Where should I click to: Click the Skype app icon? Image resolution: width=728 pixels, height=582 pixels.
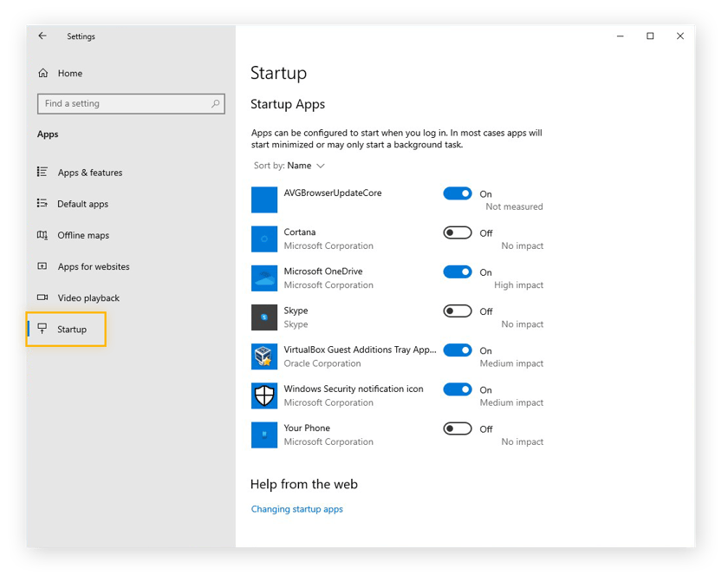point(264,317)
